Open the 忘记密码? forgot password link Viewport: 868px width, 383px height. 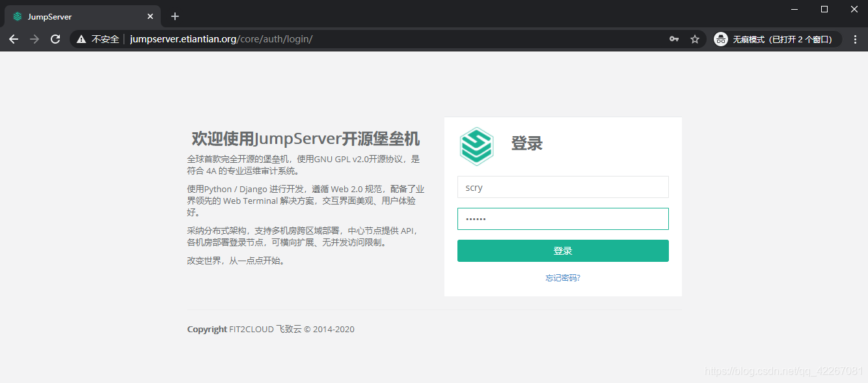(x=563, y=278)
